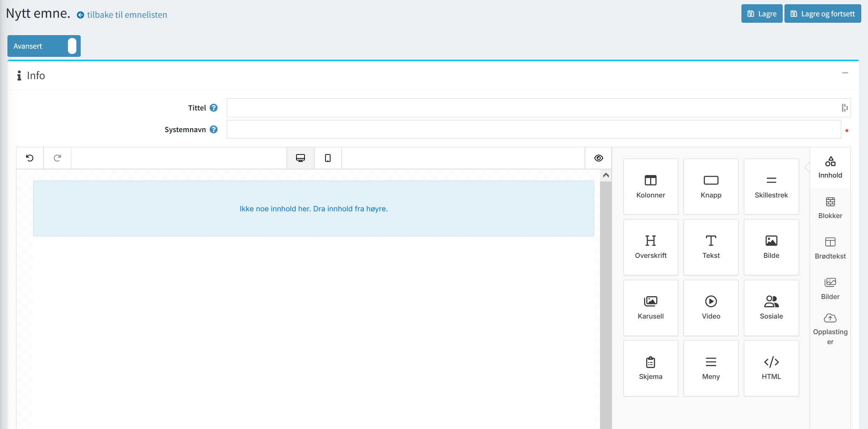Click the Overskrift heading block
Viewport: 868px width, 429px height.
coord(650,247)
